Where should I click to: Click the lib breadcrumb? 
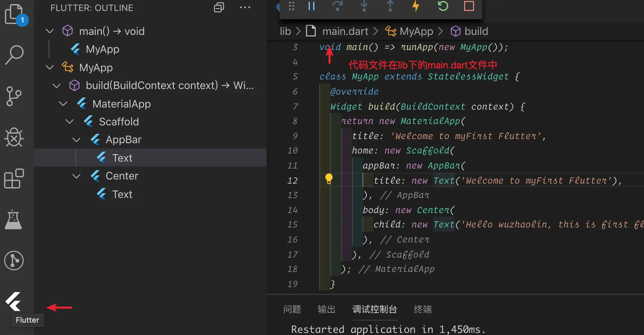tap(285, 31)
